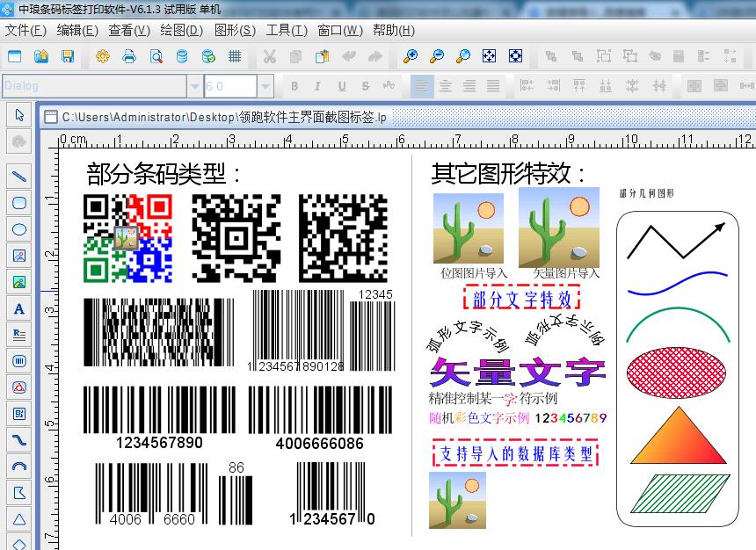This screenshot has height=550, width=756.
Task: Toggle strikethrough text formatting
Action: tap(366, 86)
